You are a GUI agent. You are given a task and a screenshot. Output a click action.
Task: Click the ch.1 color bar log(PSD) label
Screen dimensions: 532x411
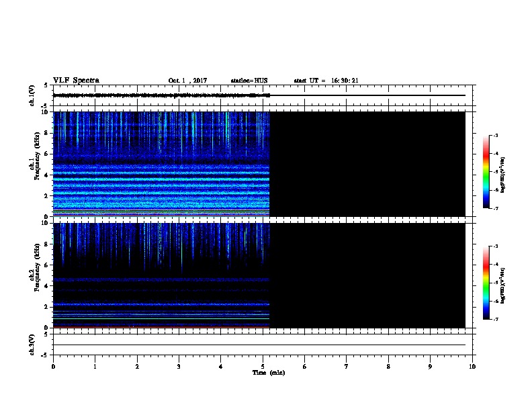click(x=503, y=175)
